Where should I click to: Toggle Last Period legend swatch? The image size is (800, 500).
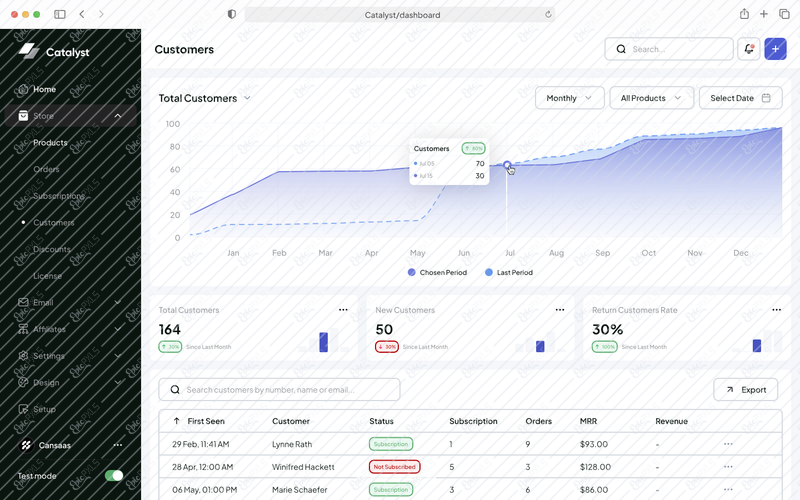coord(489,272)
